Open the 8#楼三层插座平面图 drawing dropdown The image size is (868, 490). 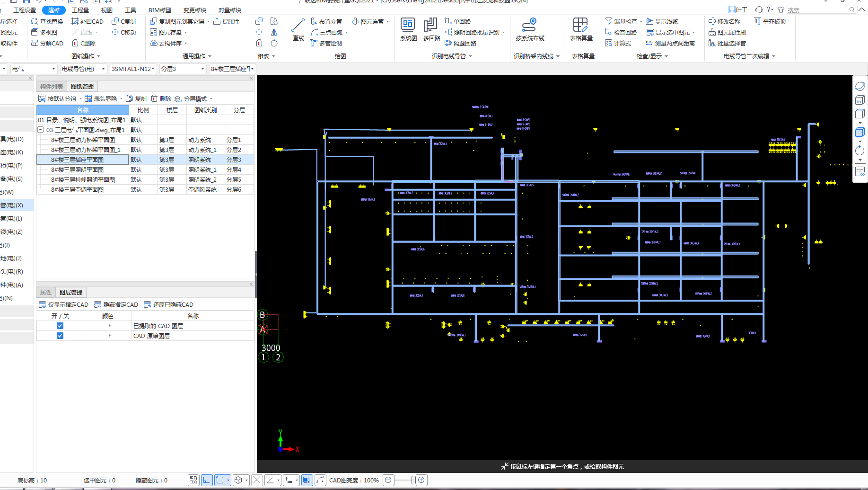pos(233,69)
